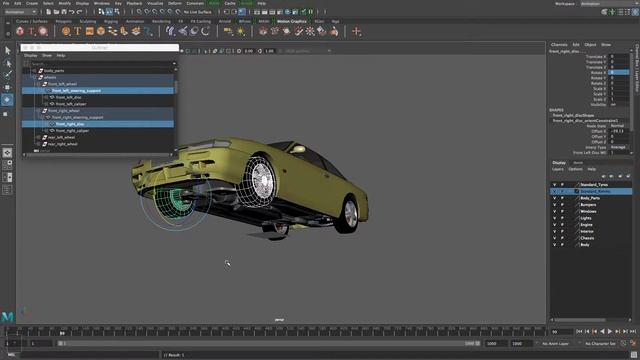Click the open scene folder icon
Viewport: 640px width, 360px height.
[x=56, y=12]
